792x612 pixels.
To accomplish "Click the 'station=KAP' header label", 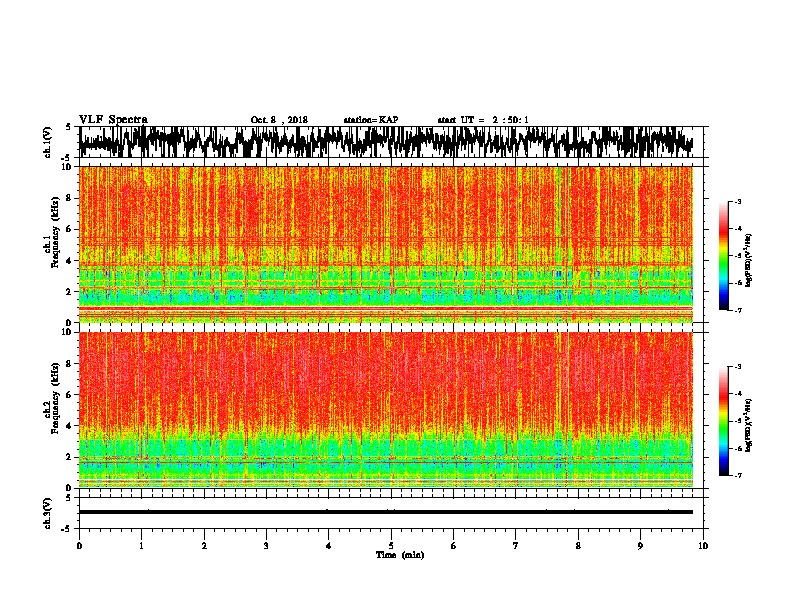I will point(371,120).
